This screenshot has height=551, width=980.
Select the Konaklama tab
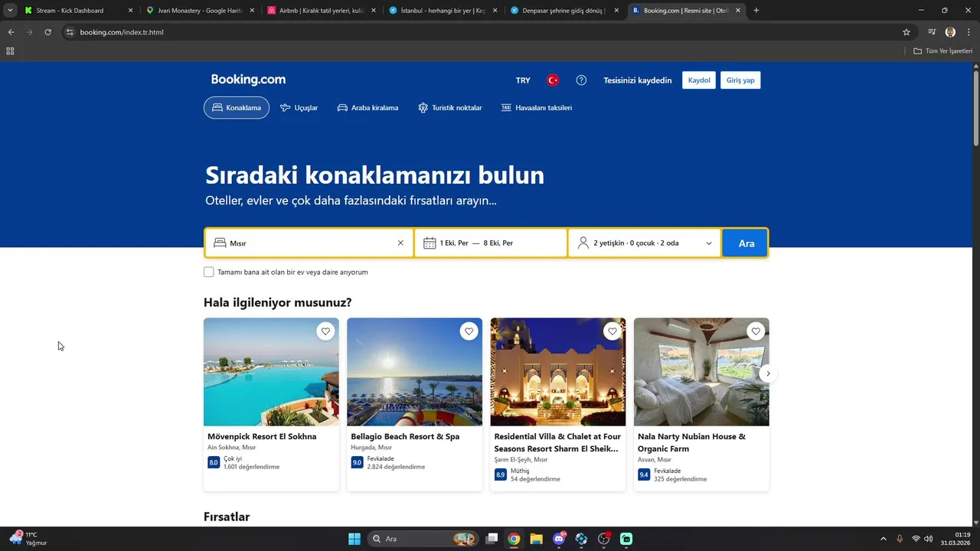(x=237, y=108)
